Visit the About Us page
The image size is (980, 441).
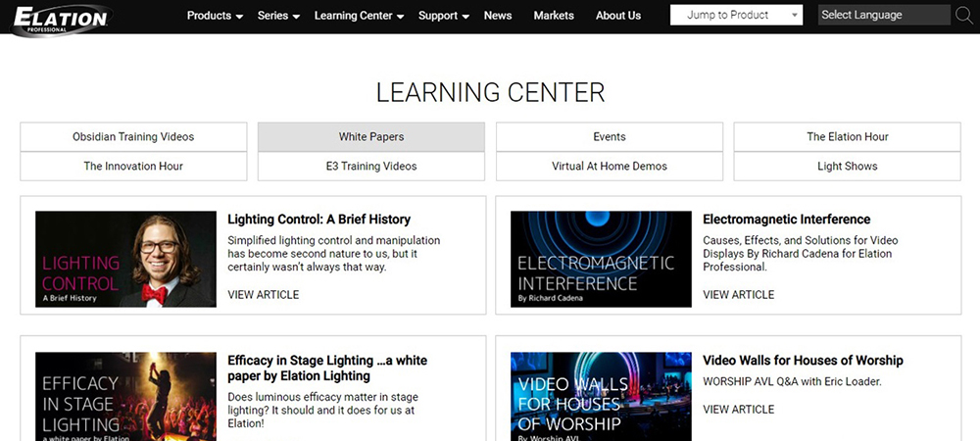618,16
